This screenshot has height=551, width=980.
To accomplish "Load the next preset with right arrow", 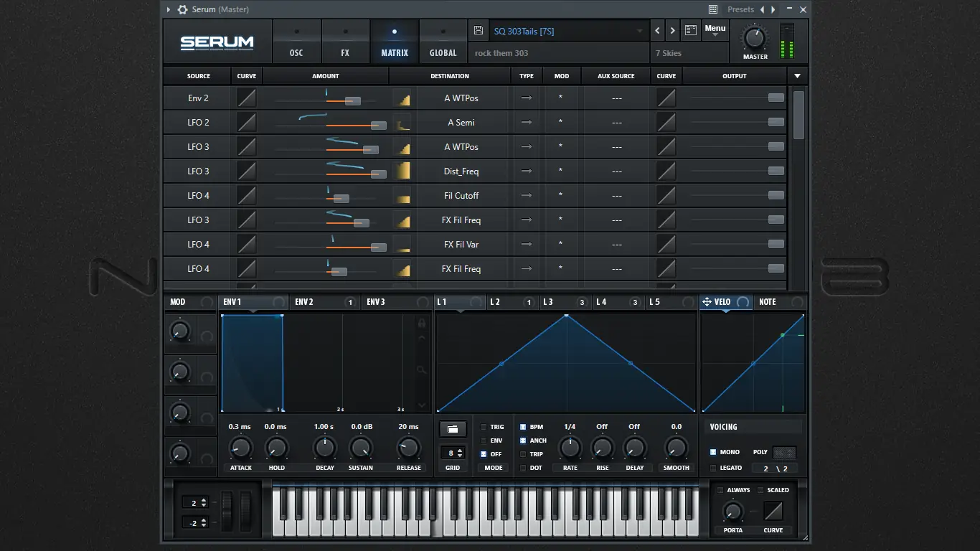I will click(672, 31).
